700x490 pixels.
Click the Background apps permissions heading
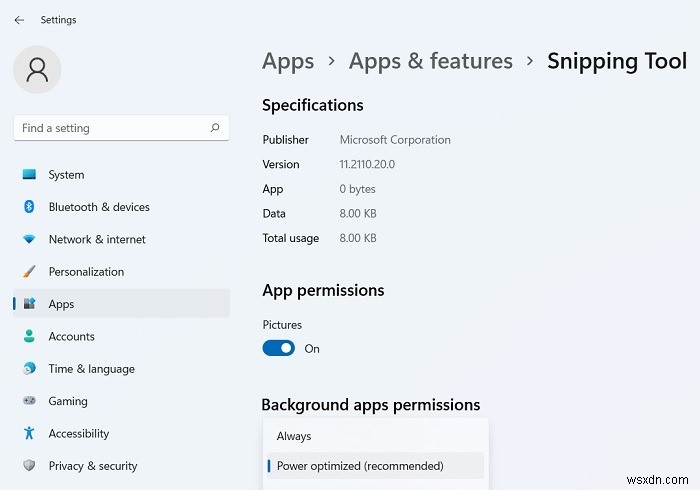[371, 405]
